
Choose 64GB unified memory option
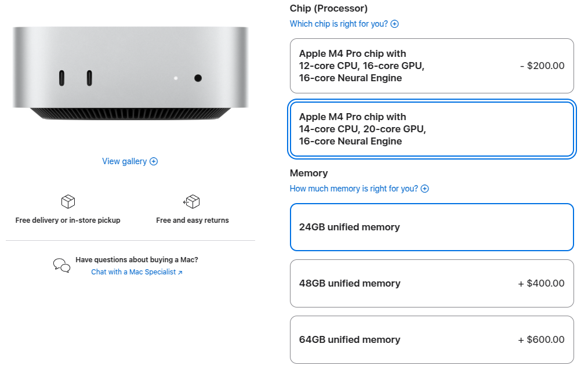pyautogui.click(x=431, y=339)
